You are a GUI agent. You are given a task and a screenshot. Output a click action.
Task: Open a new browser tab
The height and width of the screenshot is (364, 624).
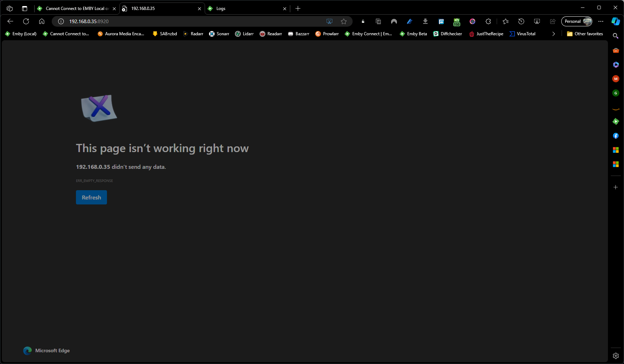[298, 9]
